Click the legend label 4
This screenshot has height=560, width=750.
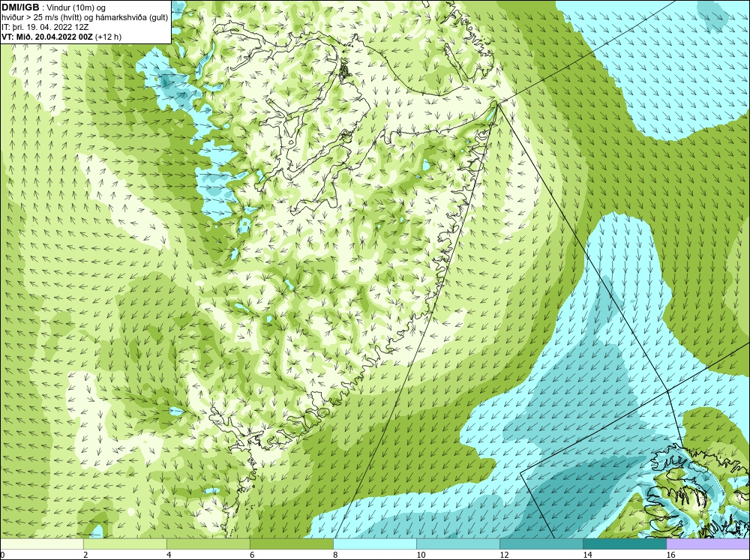(x=168, y=555)
